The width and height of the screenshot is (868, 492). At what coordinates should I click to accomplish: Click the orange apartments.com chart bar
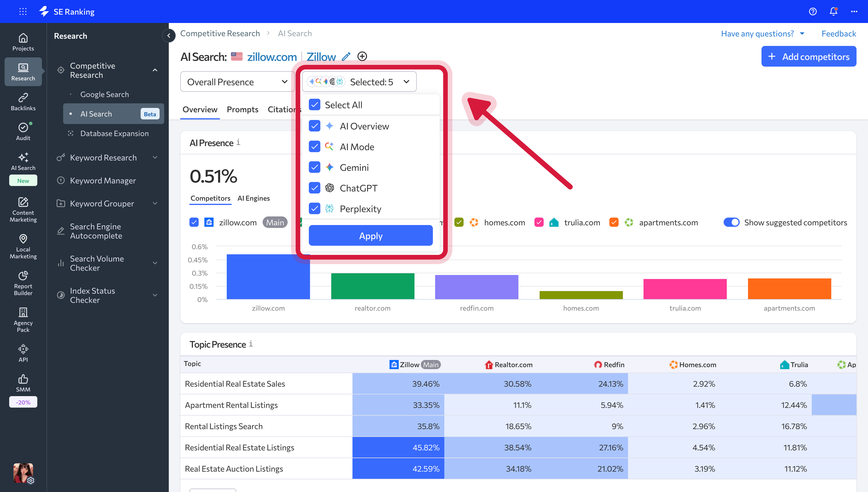click(789, 289)
